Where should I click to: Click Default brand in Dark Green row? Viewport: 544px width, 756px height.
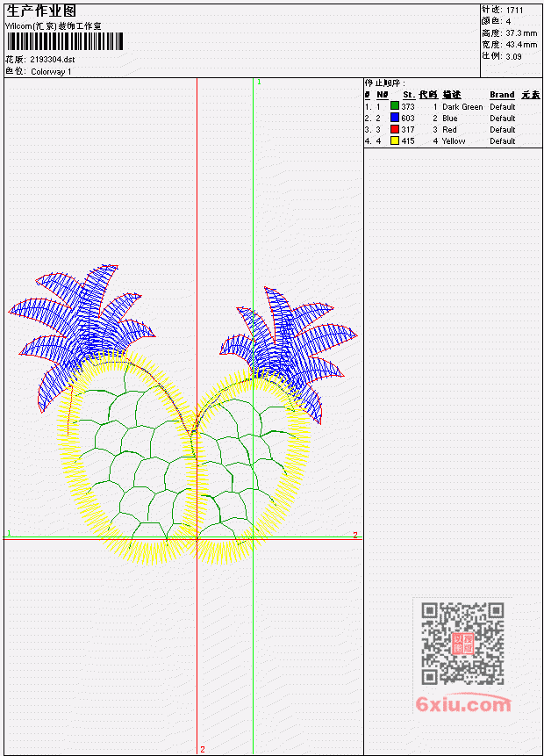coord(503,107)
